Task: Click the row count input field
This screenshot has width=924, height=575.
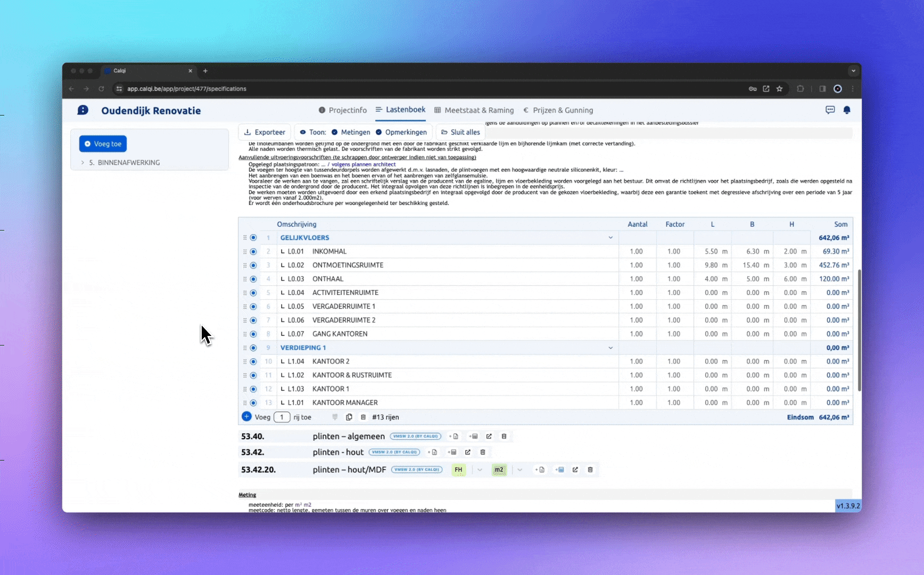Action: (282, 417)
